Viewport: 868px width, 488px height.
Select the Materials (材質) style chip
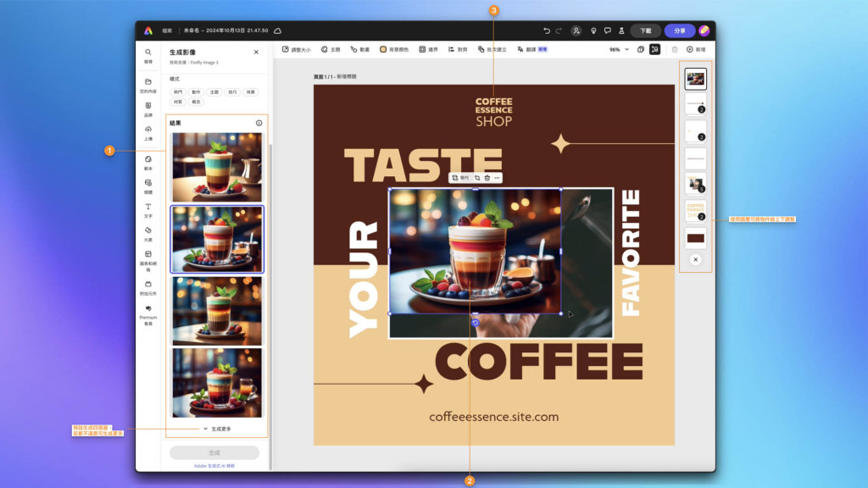click(x=178, y=102)
